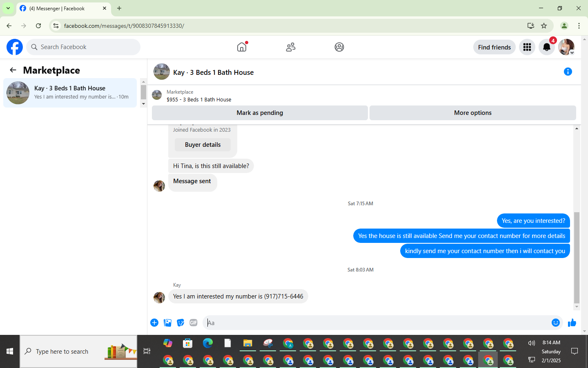Screen dimensions: 588x368
Task: Bookmark this page with the star icon
Action: pos(544,26)
